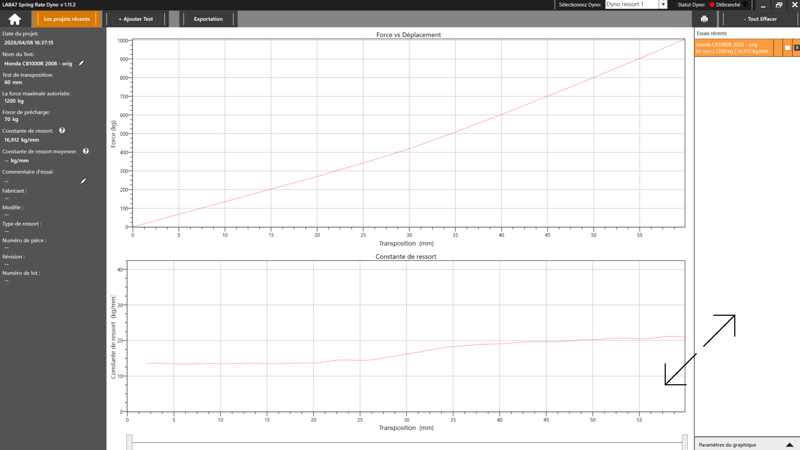Minimize the LABA7 window
Viewport: 800px width, 450px height.
click(x=763, y=5)
